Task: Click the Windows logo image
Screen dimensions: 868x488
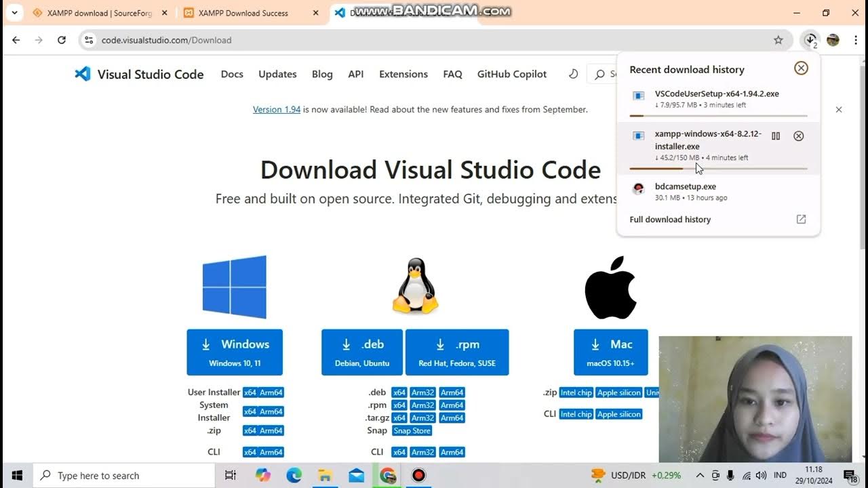Action: 235,287
